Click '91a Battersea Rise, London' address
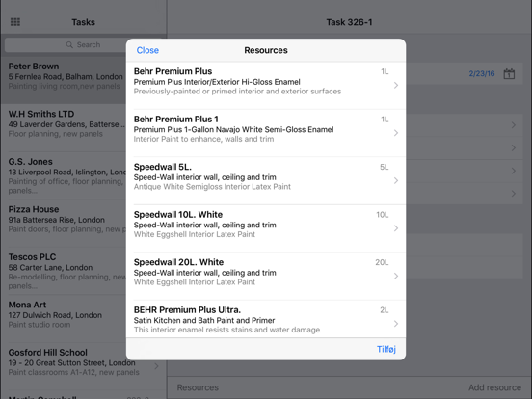532x399 pixels. pyautogui.click(x=56, y=220)
